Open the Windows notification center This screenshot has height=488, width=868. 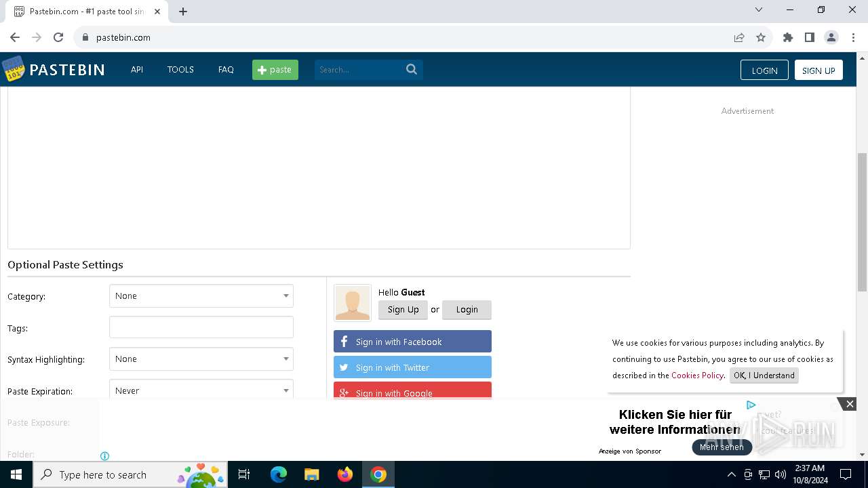[x=846, y=474]
